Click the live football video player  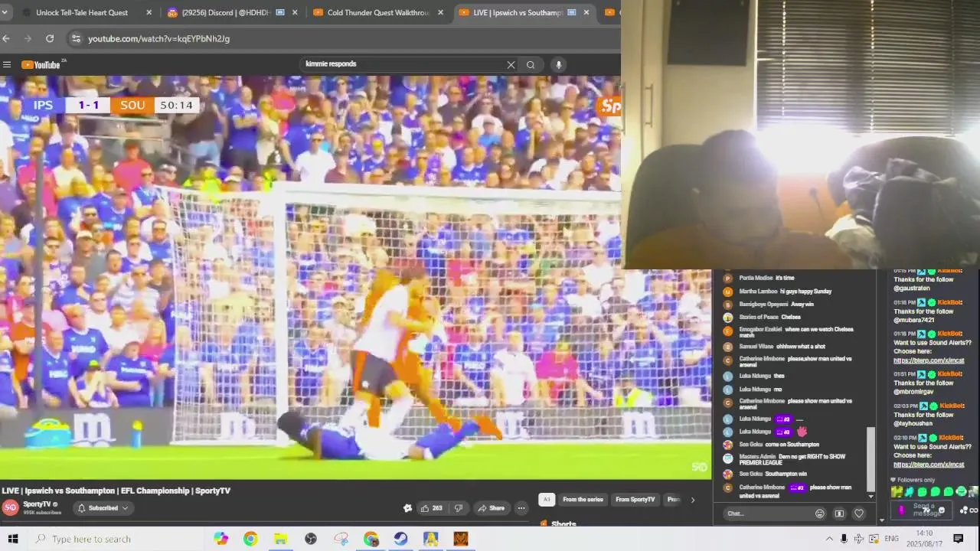355,277
